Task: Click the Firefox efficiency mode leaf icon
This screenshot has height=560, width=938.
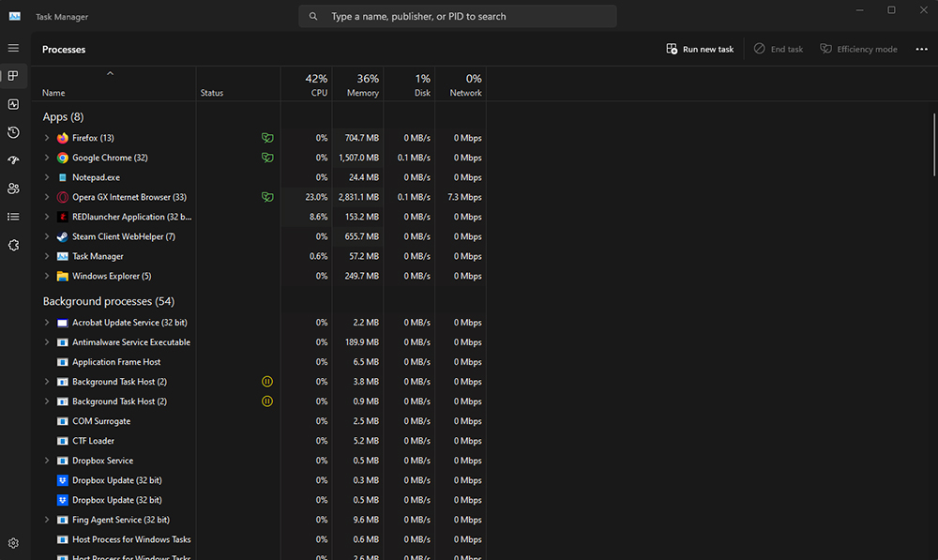Action: click(267, 138)
